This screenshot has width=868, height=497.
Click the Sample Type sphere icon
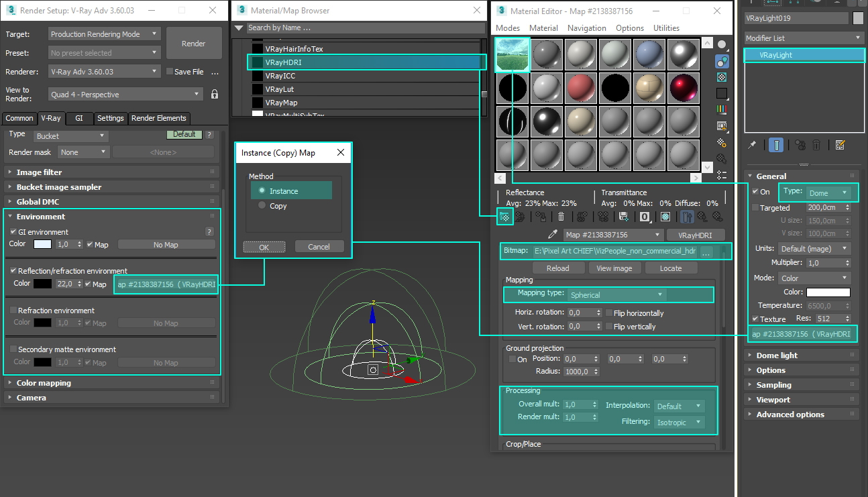tap(722, 45)
